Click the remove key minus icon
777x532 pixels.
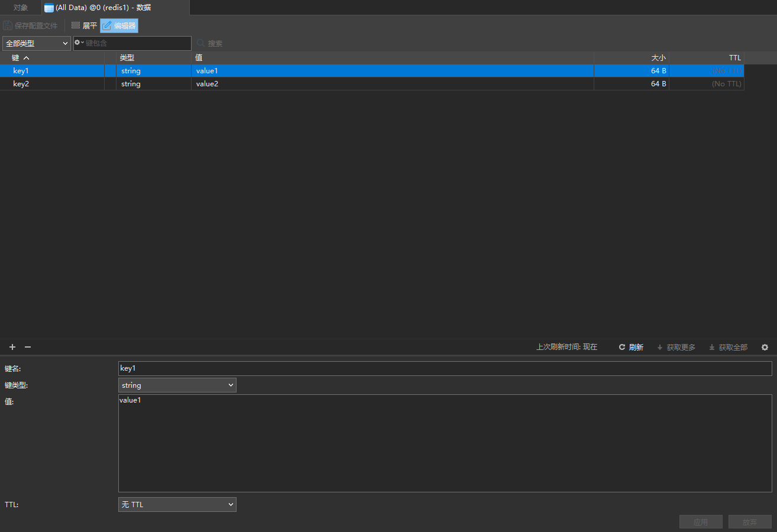(27, 347)
